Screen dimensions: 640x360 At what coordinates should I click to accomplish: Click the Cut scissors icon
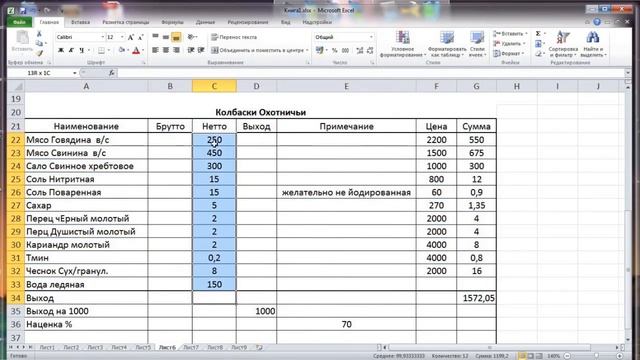pyautogui.click(x=39, y=34)
